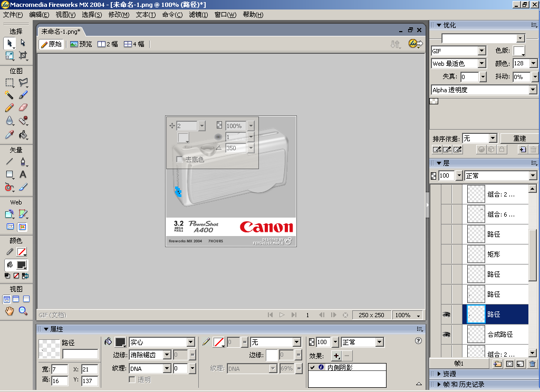Select the Pencil tool

[9, 107]
